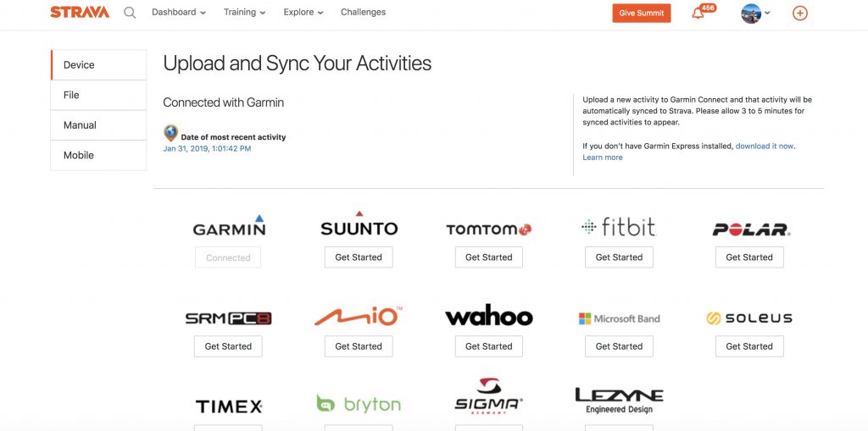868x431 pixels.
Task: Click the Timex logo
Action: click(229, 406)
